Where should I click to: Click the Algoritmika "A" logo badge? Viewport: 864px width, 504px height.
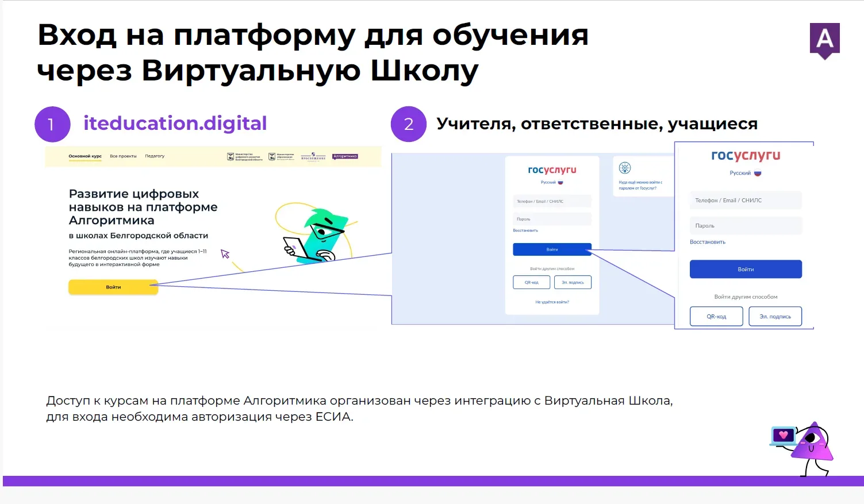coord(825,40)
